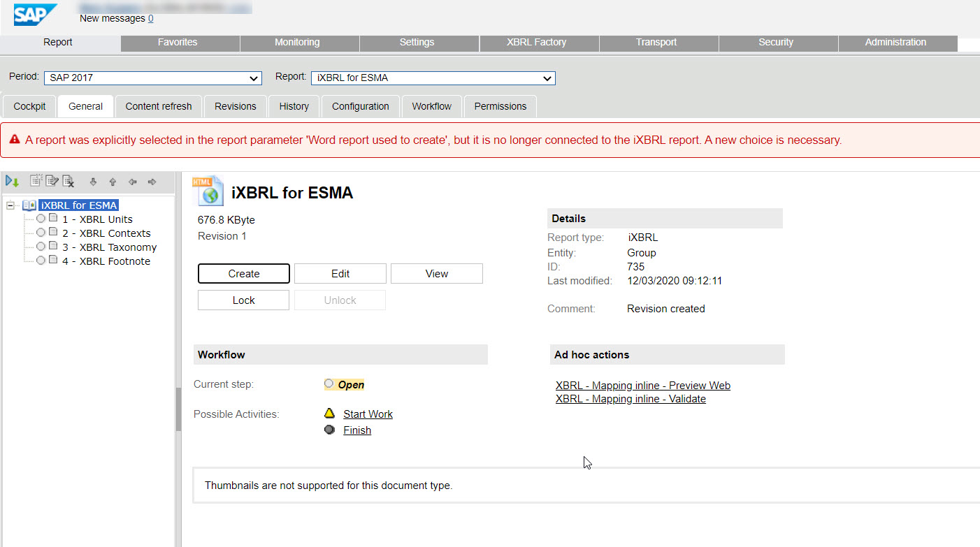View the History subtab
Viewport: 980px width, 547px height.
pos(294,107)
